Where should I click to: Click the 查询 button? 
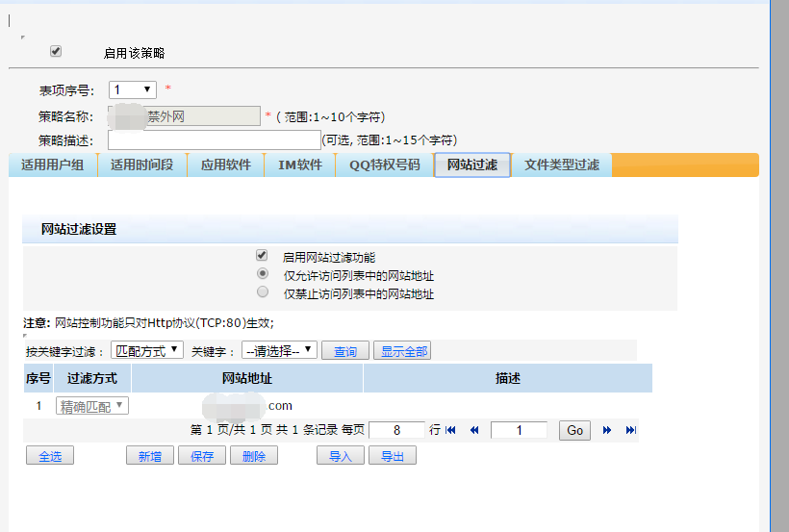[345, 351]
